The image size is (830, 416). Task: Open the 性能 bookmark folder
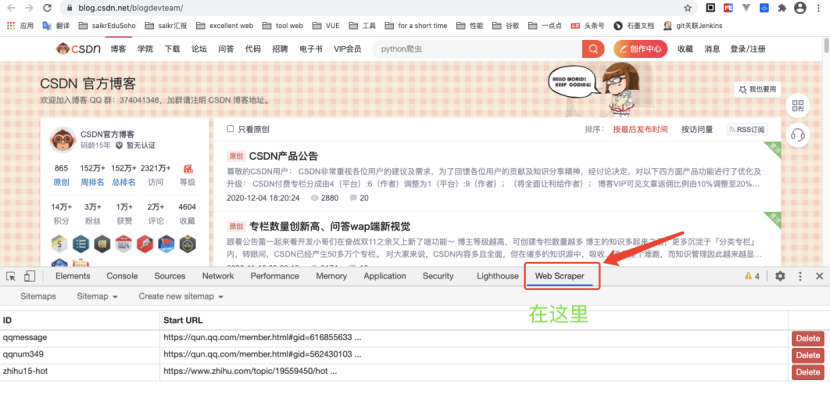pyautogui.click(x=471, y=25)
